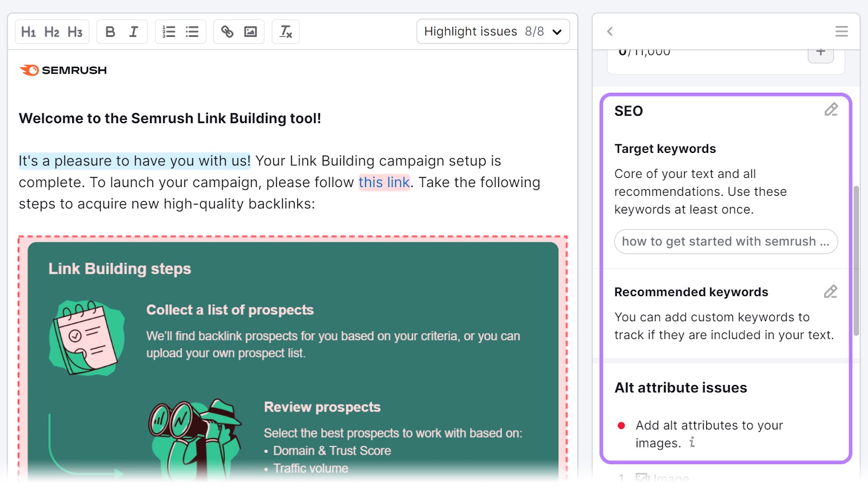Insert a hyperlink with the link icon

[227, 31]
